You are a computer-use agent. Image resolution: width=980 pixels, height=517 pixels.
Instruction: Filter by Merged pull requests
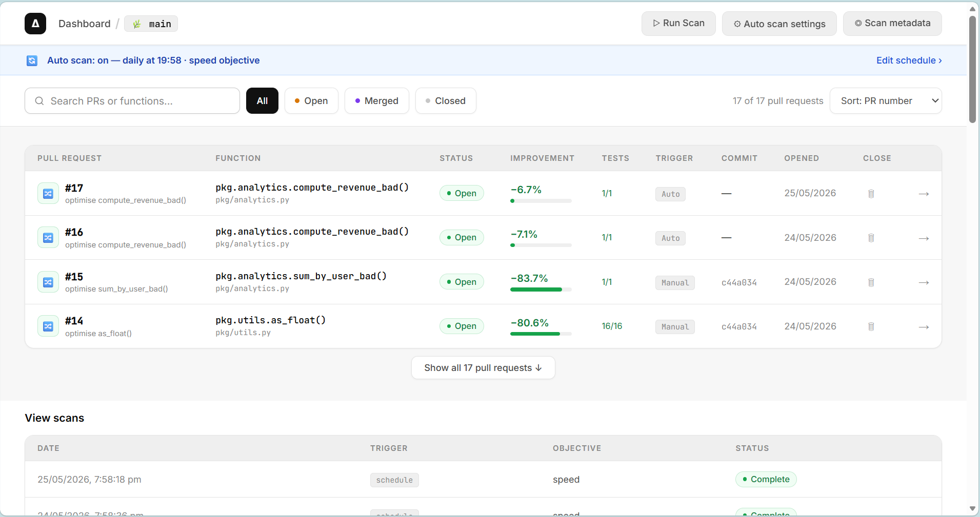(x=377, y=101)
